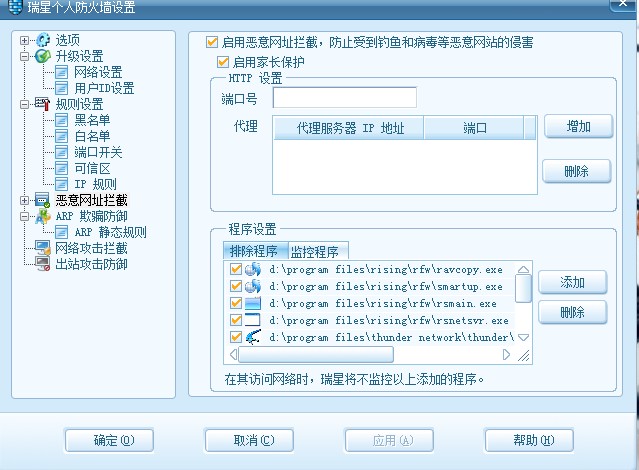Select 出站攻击防御 in the tree
Screen dimensions: 639x470
[x=91, y=264]
